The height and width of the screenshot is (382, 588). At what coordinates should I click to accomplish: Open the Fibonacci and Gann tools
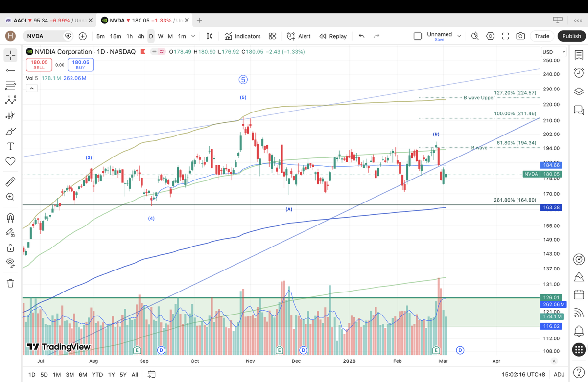[10, 86]
